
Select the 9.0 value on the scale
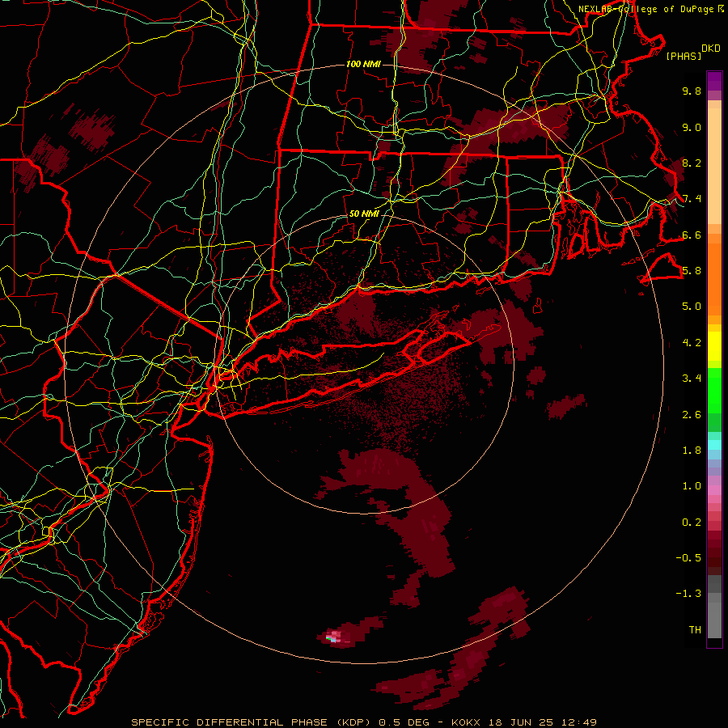pos(692,127)
